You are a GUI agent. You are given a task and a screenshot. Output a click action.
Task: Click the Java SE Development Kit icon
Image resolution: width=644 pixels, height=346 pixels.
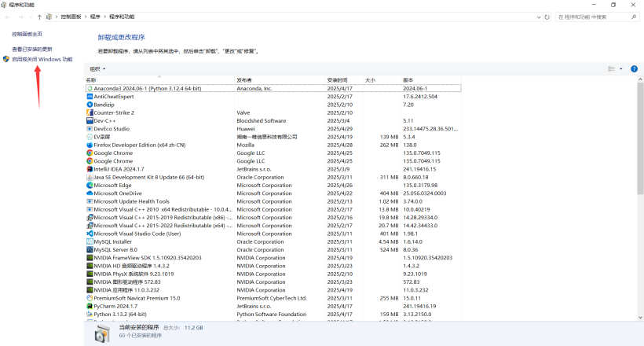(90, 177)
